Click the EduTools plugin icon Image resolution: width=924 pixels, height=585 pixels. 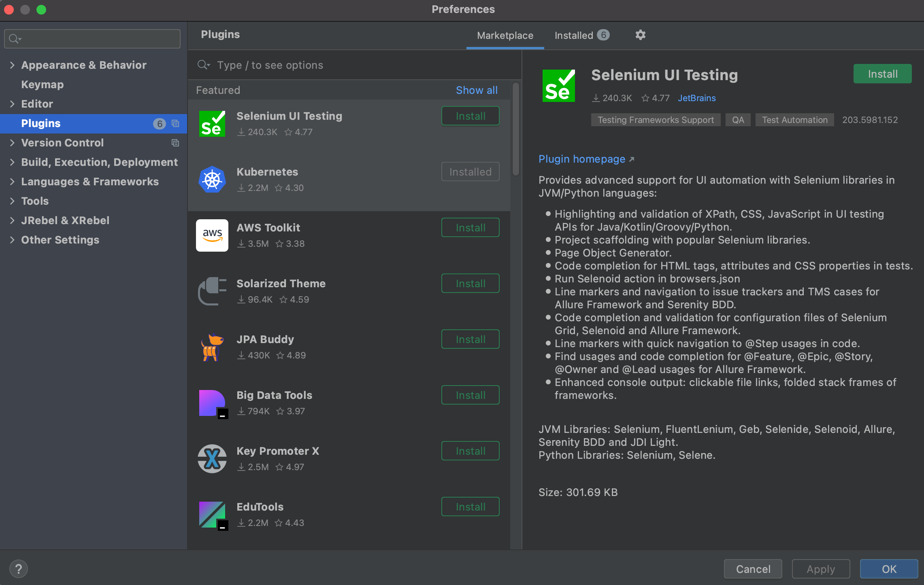pos(212,515)
